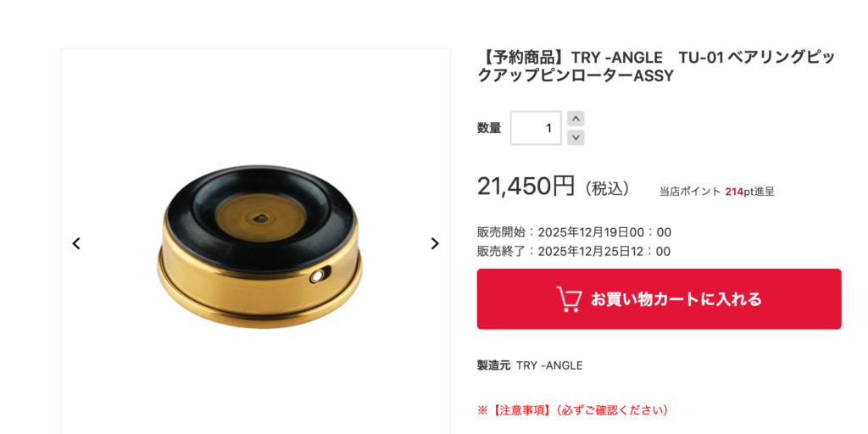868x434 pixels.
Task: Open the red 注意事項 notice text
Action: pyautogui.click(x=576, y=410)
